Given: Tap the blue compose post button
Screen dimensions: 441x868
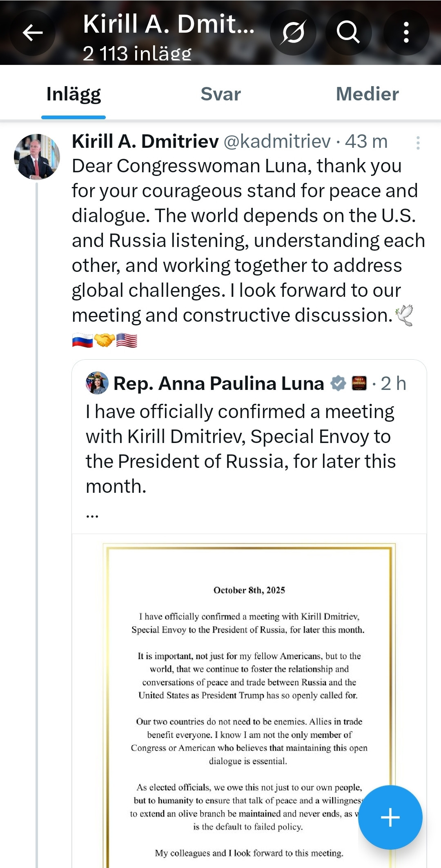Looking at the screenshot, I should (x=390, y=817).
